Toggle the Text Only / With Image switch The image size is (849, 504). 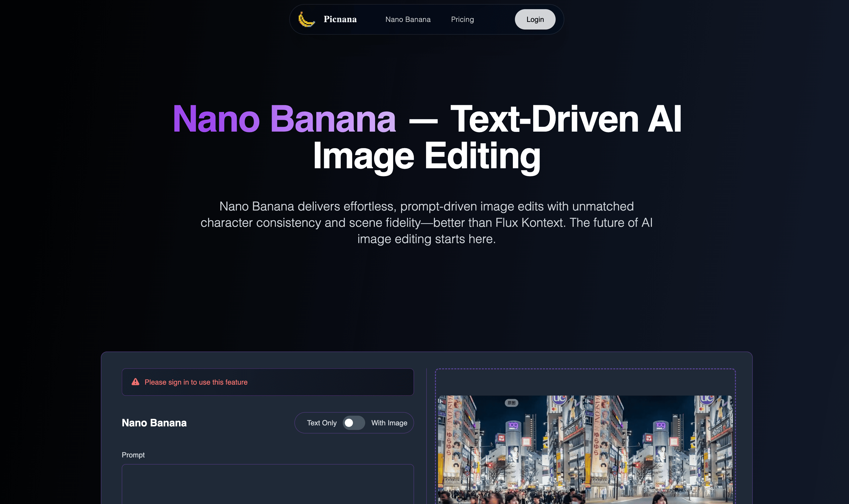(x=353, y=423)
